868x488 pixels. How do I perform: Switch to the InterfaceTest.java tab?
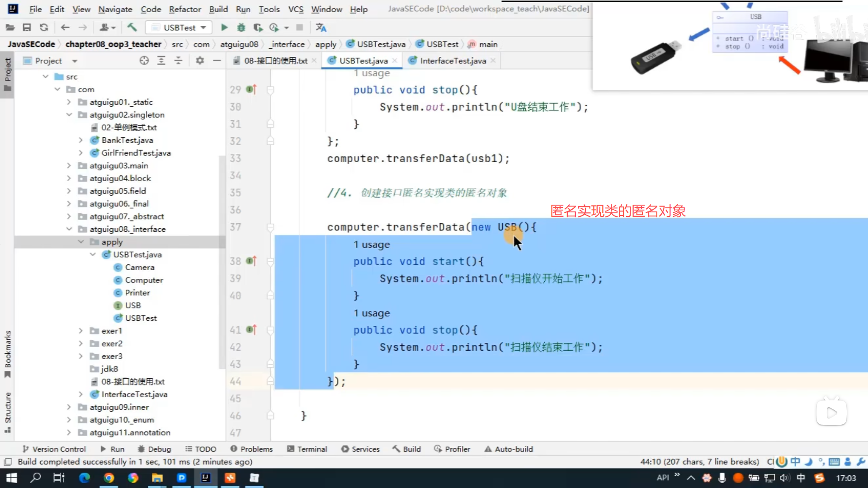(453, 61)
